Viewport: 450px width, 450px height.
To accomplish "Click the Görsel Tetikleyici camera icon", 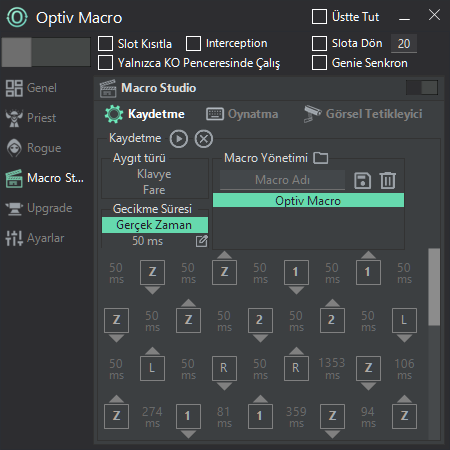I will [x=312, y=114].
